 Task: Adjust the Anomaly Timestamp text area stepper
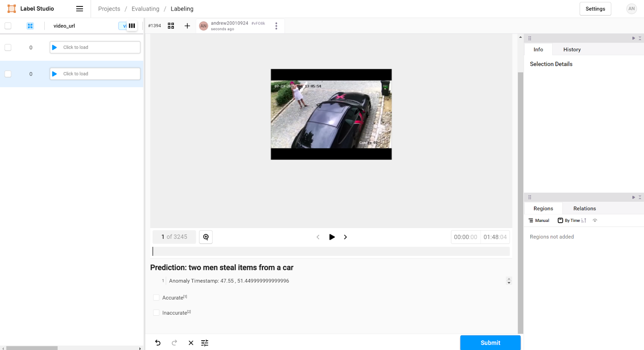509,281
